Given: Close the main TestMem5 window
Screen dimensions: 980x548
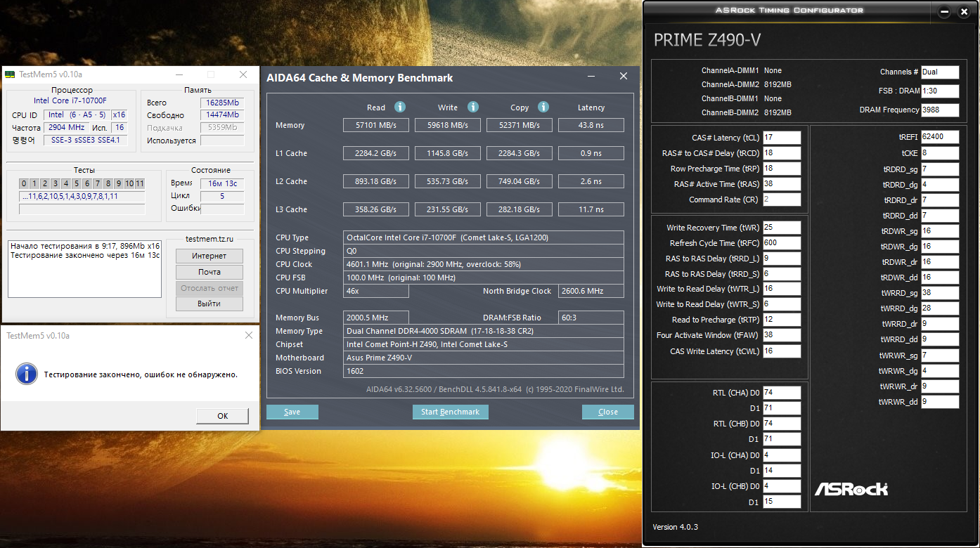Looking at the screenshot, I should 243,74.
